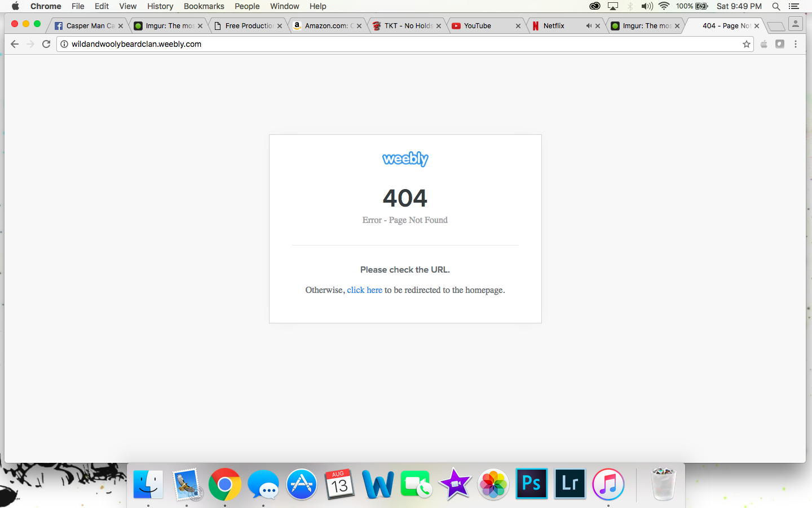
Task: Click the battery 100% indicator
Action: coord(692,6)
